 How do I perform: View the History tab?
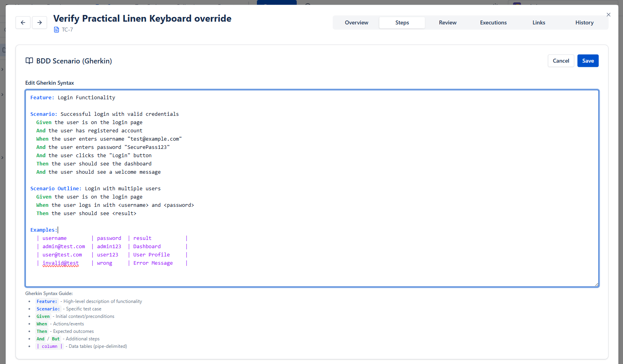(x=584, y=23)
